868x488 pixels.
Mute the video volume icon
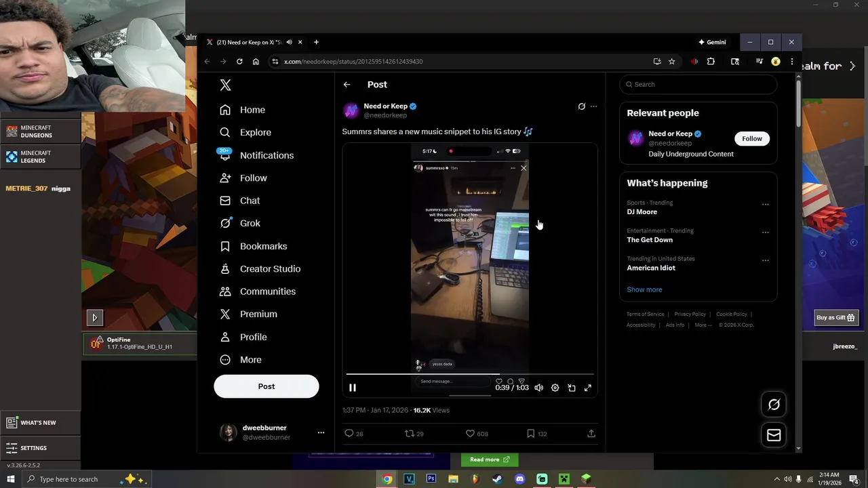[x=538, y=388]
